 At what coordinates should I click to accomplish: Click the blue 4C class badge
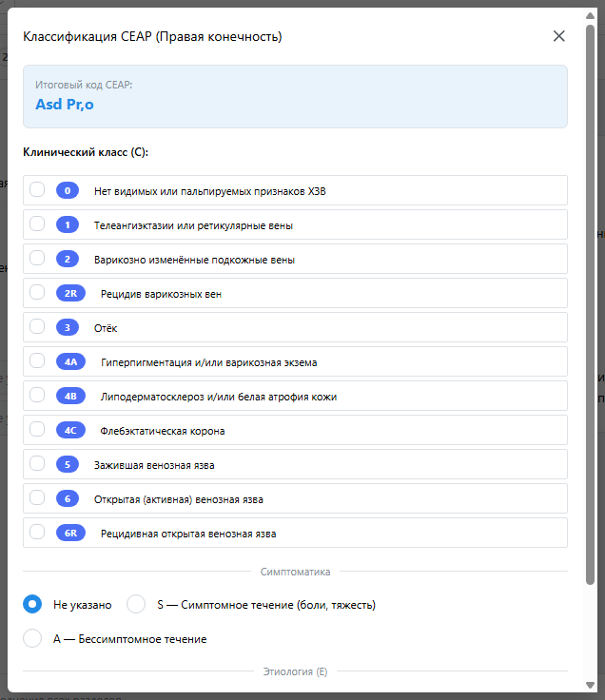point(70,430)
